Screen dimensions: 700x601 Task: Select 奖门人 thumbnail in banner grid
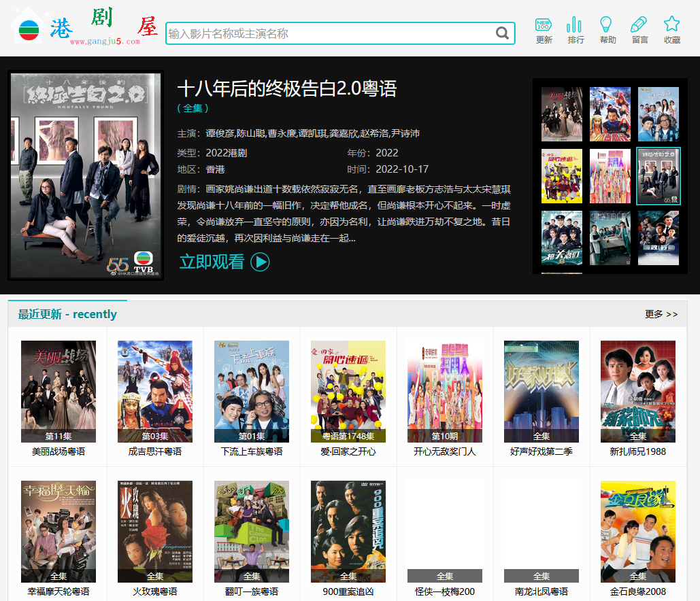point(610,176)
